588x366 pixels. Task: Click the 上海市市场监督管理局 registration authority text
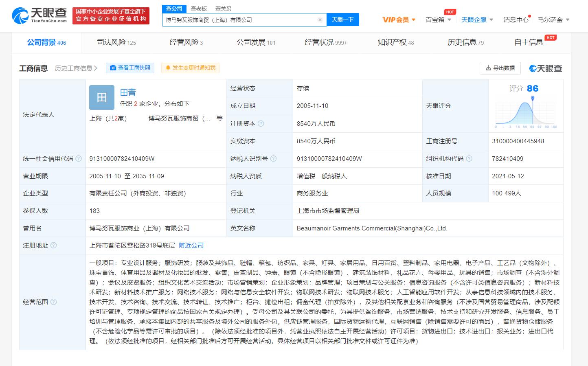(x=328, y=211)
